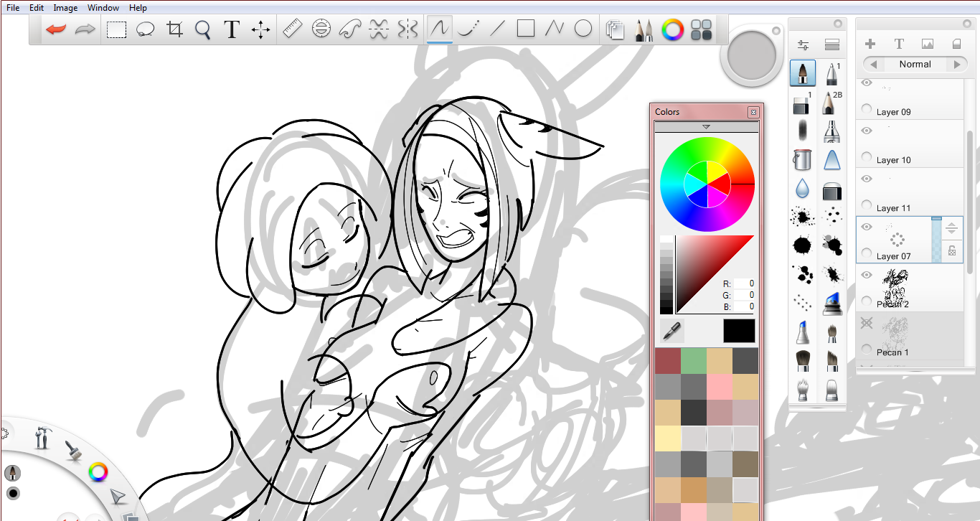Select the paint bucket fill brush
This screenshot has height=521, width=980.
pos(803,159)
